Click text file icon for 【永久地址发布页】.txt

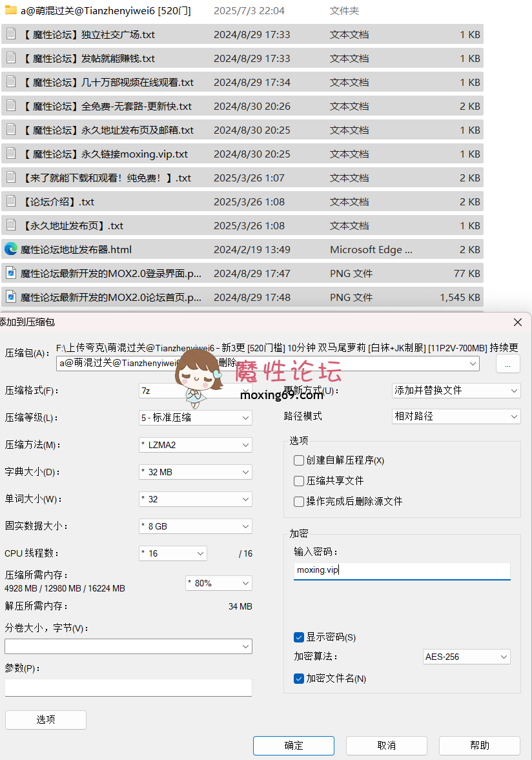pyautogui.click(x=11, y=225)
